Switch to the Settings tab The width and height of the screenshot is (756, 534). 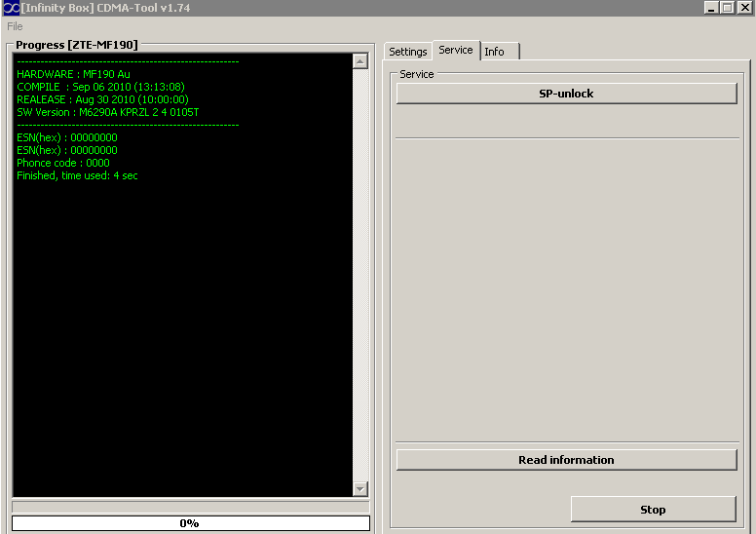(408, 52)
